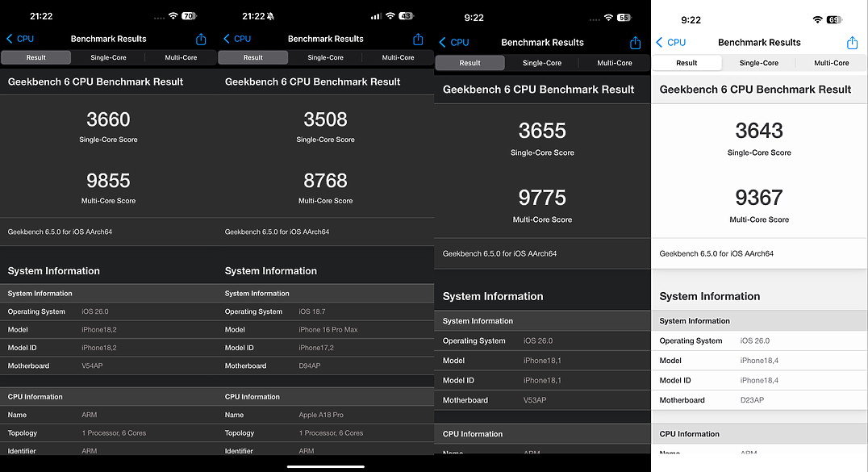The width and height of the screenshot is (868, 472).
Task: Tap cellular signal bars in second screenshot
Action: tap(376, 16)
